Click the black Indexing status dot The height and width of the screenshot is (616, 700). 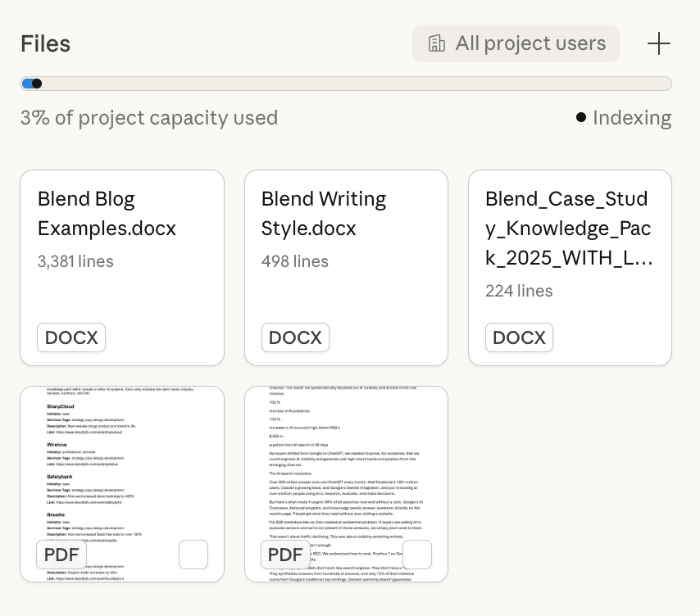[581, 117]
